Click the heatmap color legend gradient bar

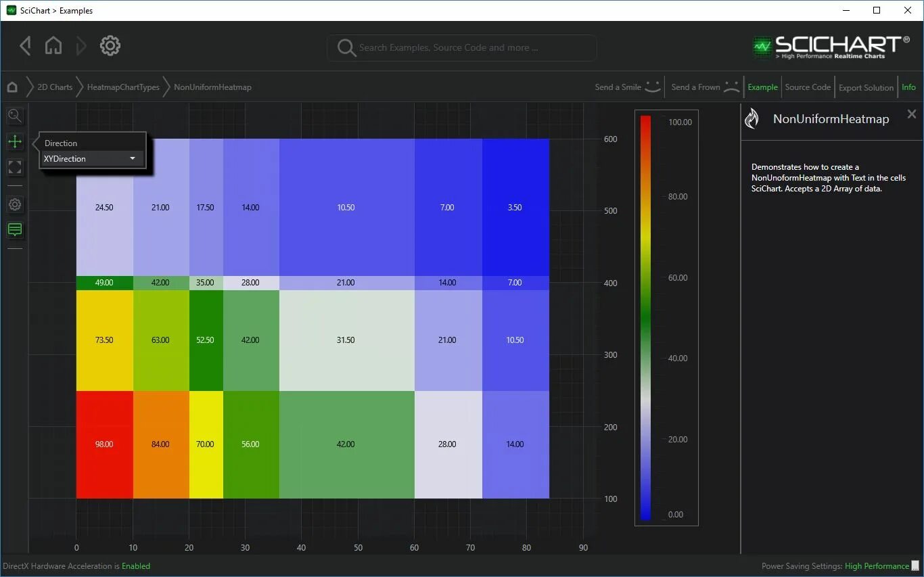(645, 318)
